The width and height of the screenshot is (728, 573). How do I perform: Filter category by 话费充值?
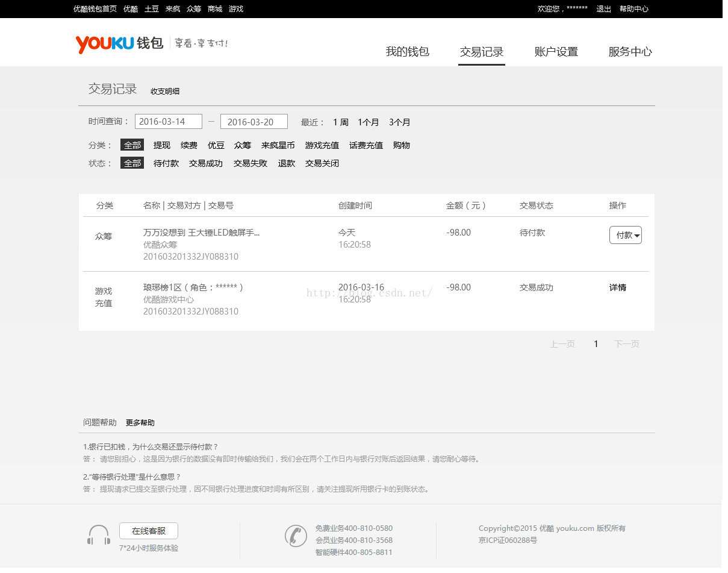point(366,145)
